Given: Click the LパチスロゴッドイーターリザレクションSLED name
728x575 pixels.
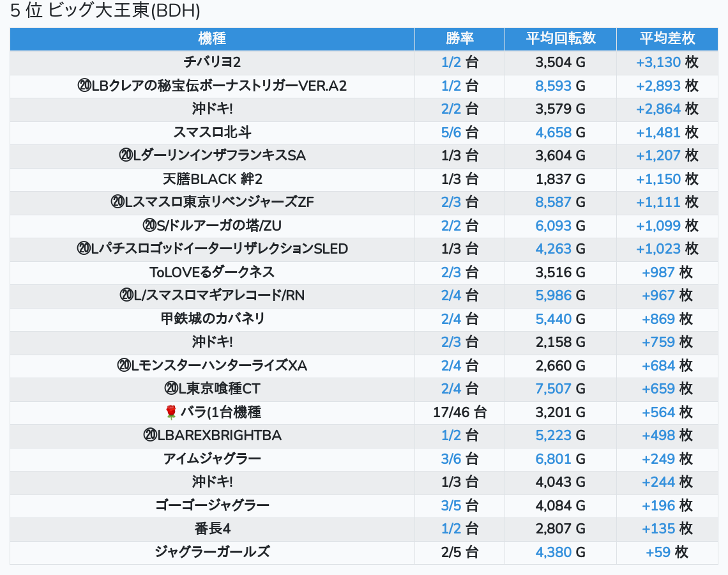Looking at the screenshot, I should (212, 249).
